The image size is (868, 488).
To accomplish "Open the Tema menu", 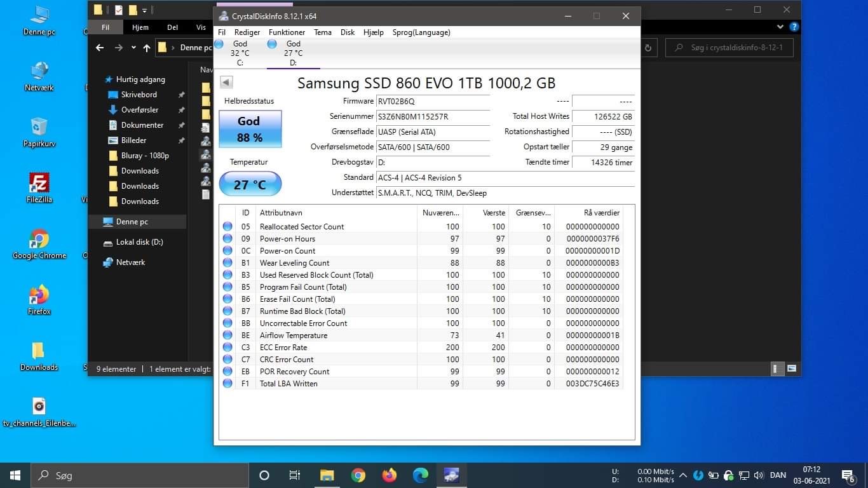I will (323, 32).
